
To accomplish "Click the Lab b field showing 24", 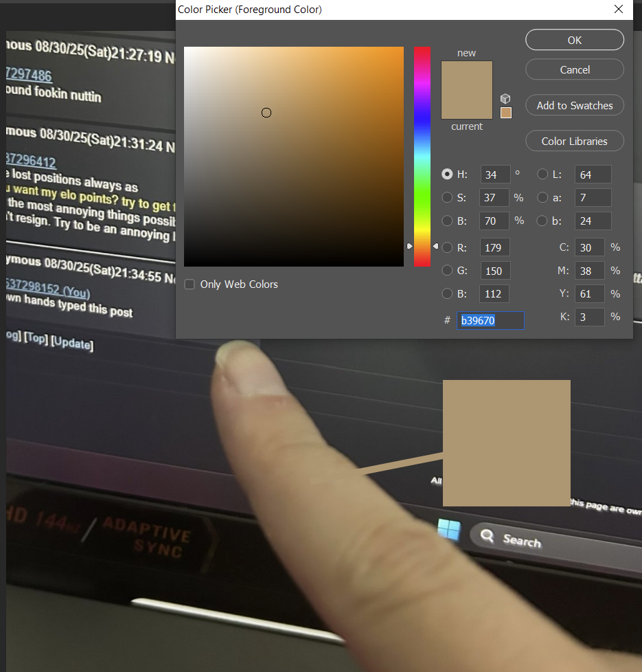I will (593, 221).
